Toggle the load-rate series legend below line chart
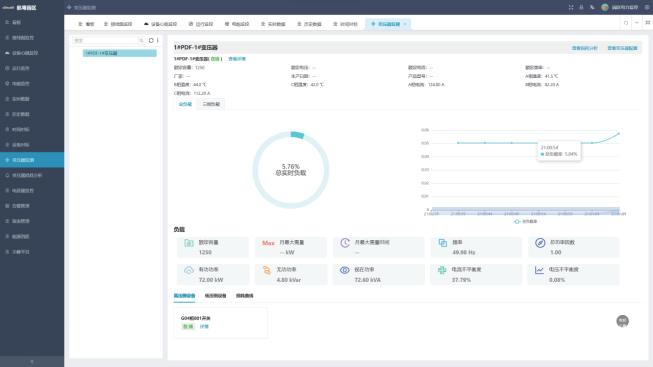 [526, 222]
